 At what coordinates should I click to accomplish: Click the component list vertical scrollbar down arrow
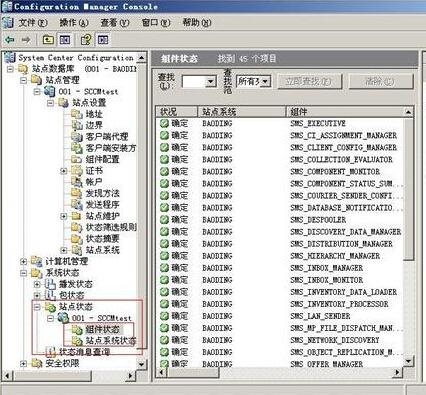tap(409, 361)
